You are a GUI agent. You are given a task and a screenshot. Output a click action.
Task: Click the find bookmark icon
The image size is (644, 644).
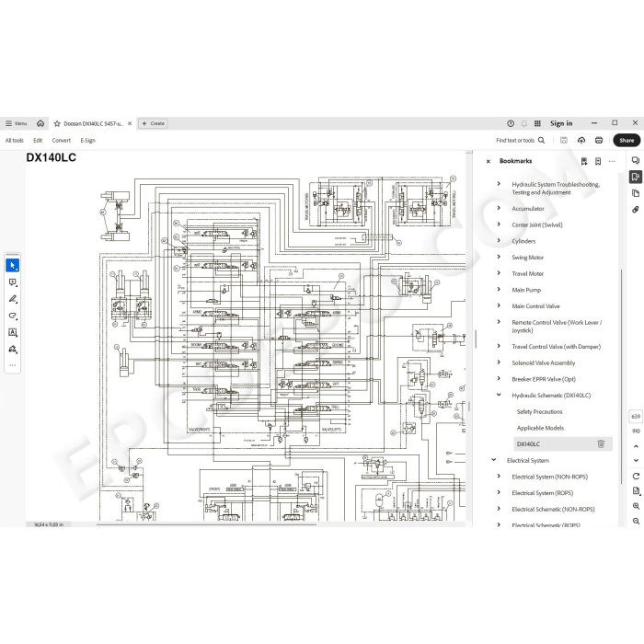[584, 161]
